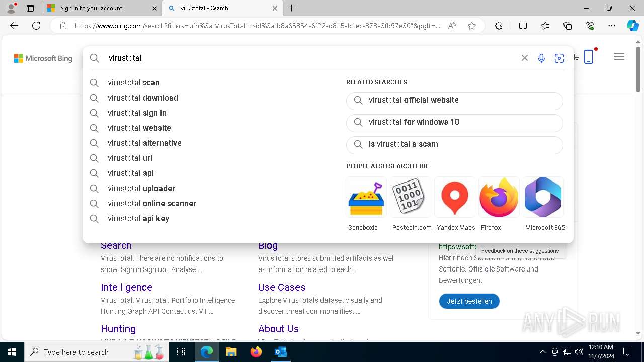Click the browser address bar URL
The image size is (644, 362).
[257, 26]
